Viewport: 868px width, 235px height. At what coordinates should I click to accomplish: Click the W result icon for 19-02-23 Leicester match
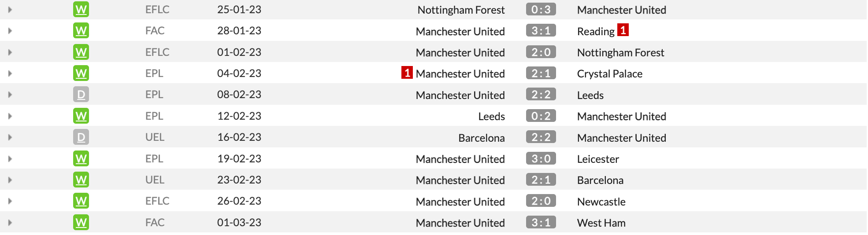[x=81, y=158]
